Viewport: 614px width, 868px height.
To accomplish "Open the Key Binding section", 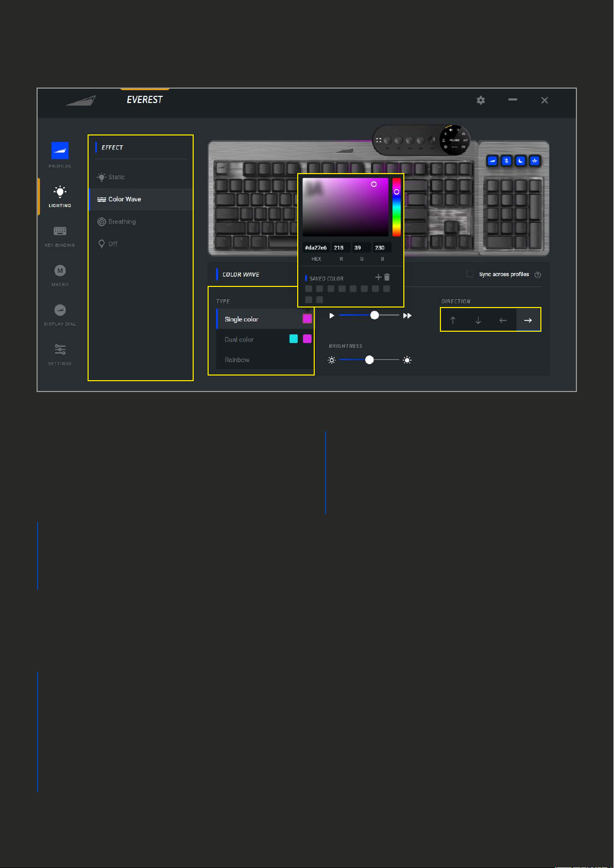I will 60,236.
